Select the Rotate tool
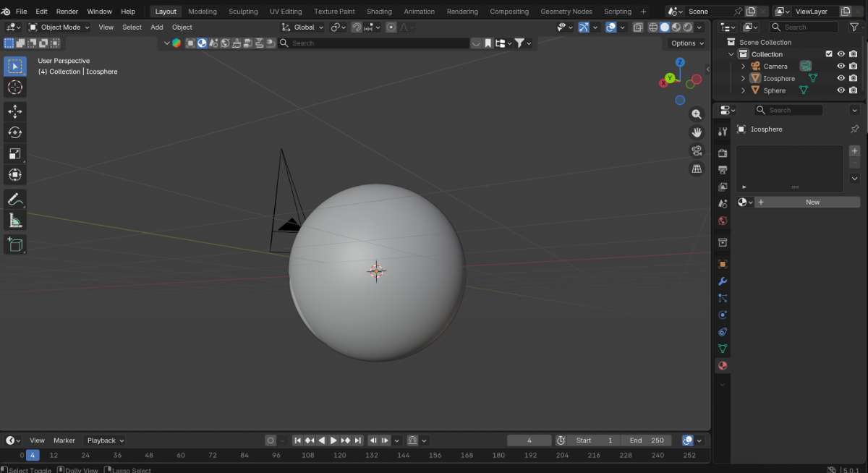 click(x=15, y=132)
